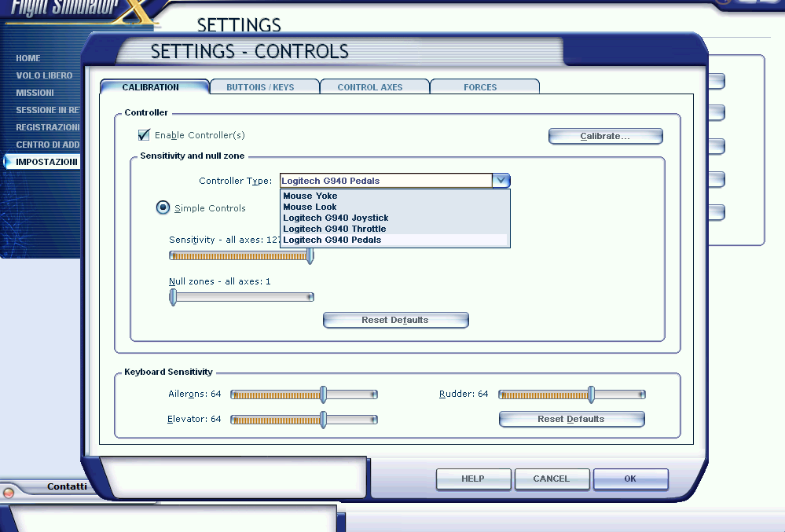Choose Mouse Look from the list
Image resolution: width=785 pixels, height=532 pixels.
394,207
